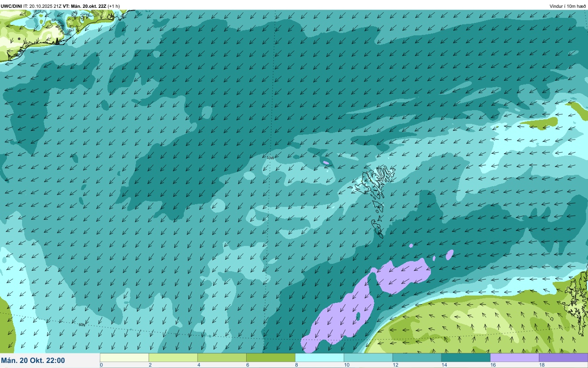Select the lavender 16–18 legend swatch
This screenshot has height=368, width=588.
coord(514,357)
